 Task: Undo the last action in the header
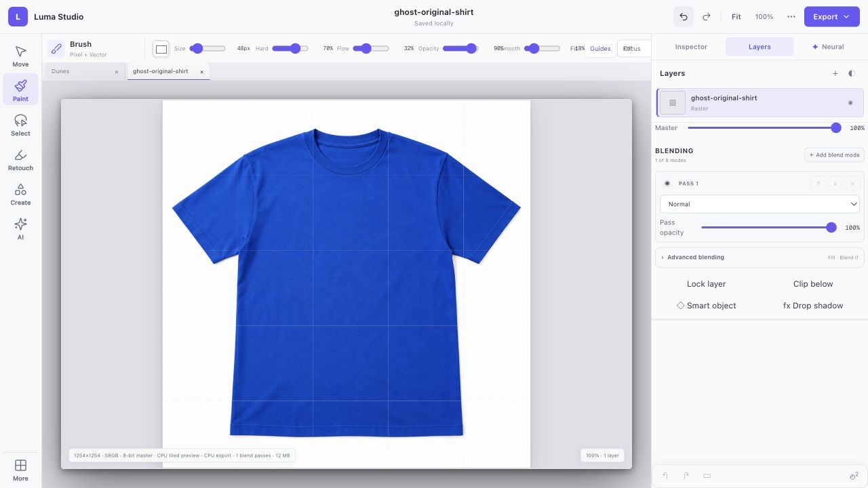tap(684, 17)
